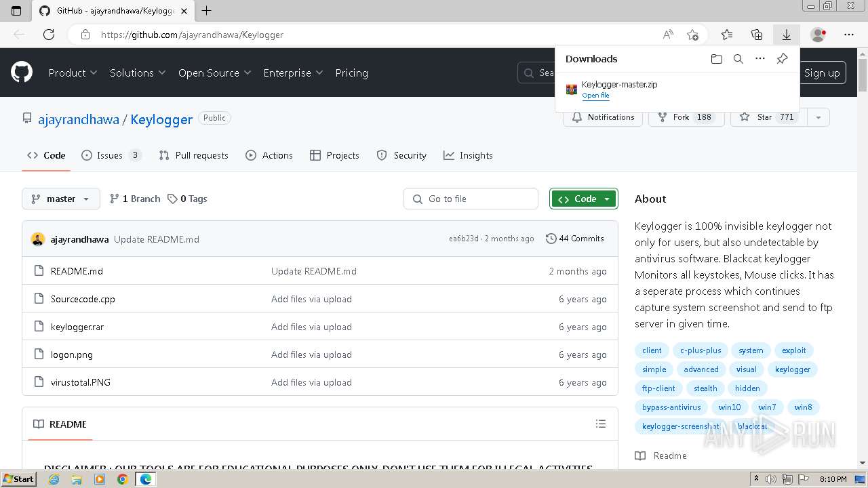Image resolution: width=868 pixels, height=488 pixels.
Task: Select the Code tab
Action: (x=46, y=155)
